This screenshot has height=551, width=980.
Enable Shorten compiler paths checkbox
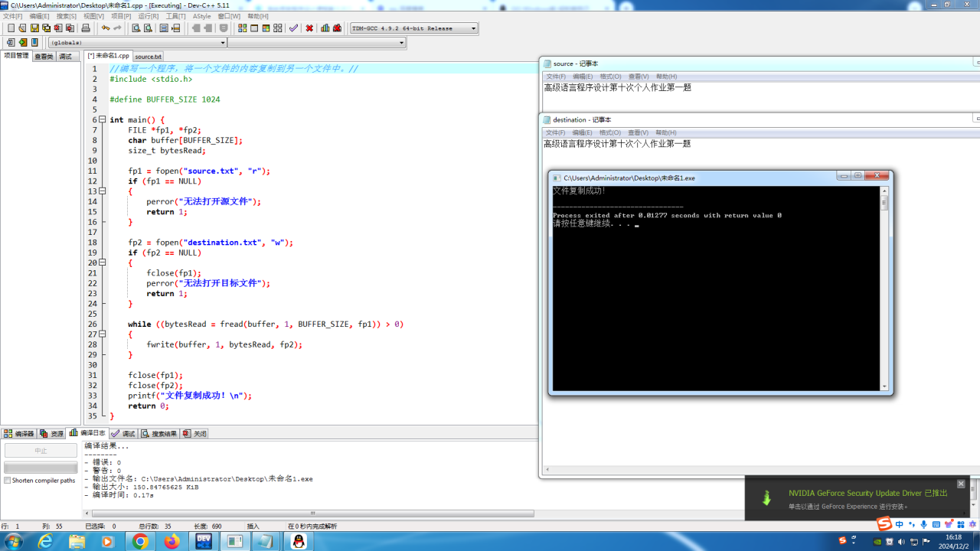pos(8,481)
